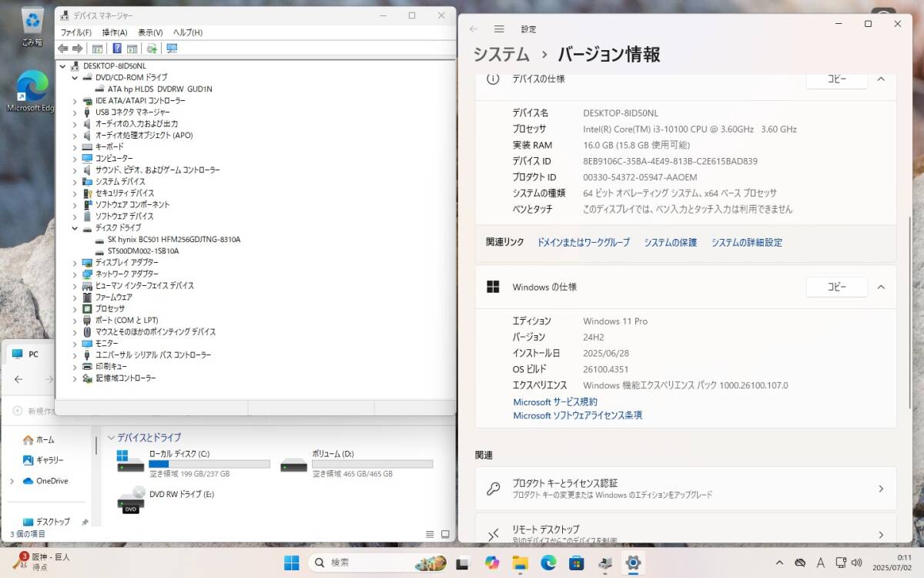Click the D: drive free space usage bar
This screenshot has width=924, height=578.
coord(372,464)
